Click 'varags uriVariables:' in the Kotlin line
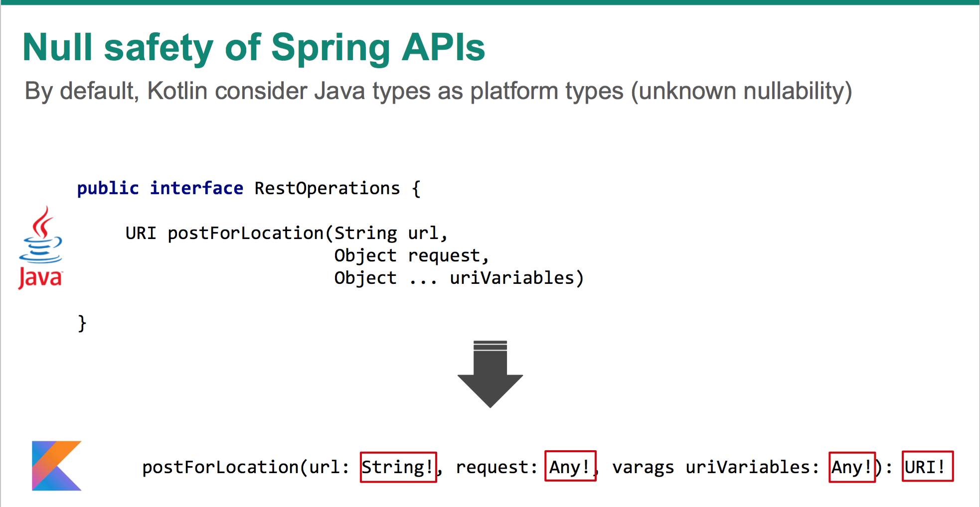 tap(715, 467)
